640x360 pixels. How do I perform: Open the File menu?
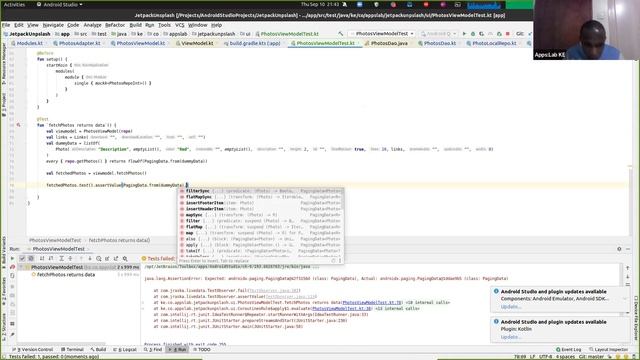pyautogui.click(x=6, y=25)
